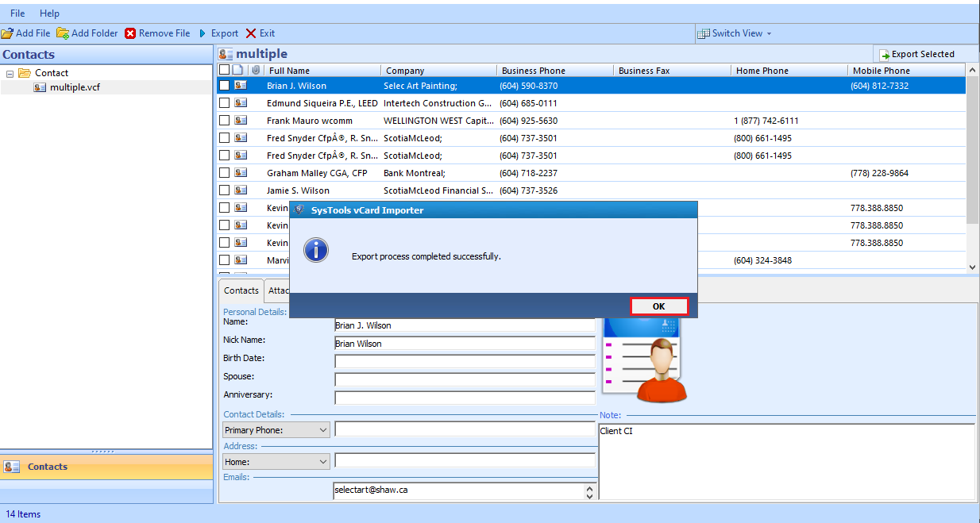The height and width of the screenshot is (523, 980).
Task: Click the red Remove File icon
Action: point(130,33)
